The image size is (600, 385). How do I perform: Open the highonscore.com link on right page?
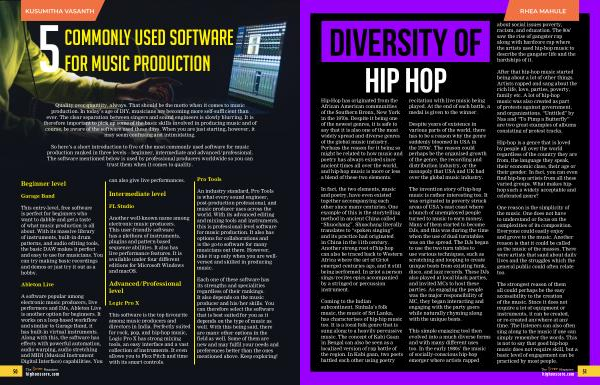click(x=557, y=374)
